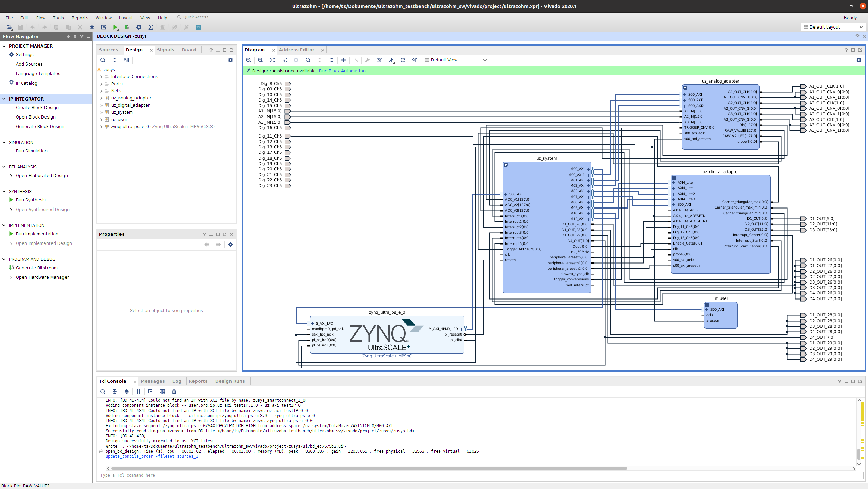Toggle column selection mode in Tcl Console
The width and height of the screenshot is (868, 489).
[x=162, y=392]
